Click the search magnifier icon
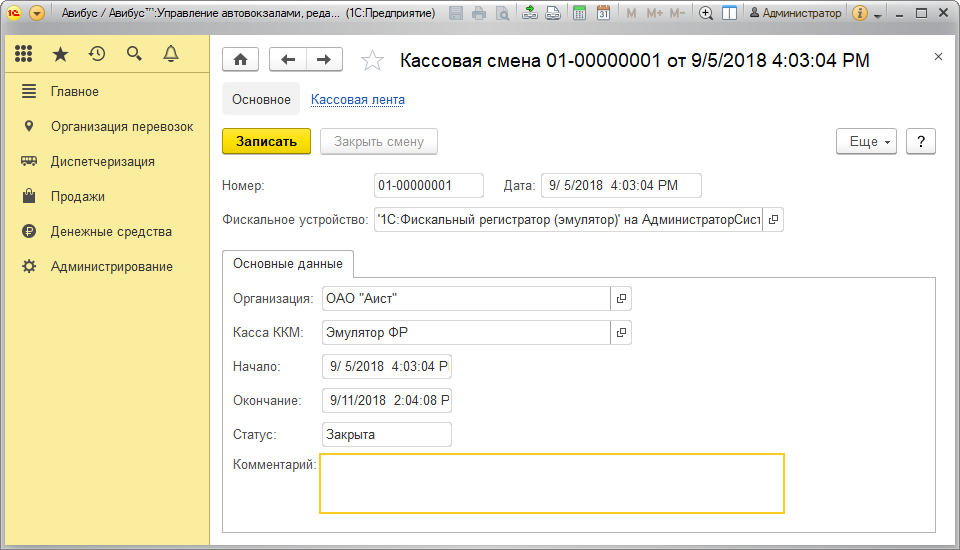The image size is (960, 550). click(x=134, y=54)
